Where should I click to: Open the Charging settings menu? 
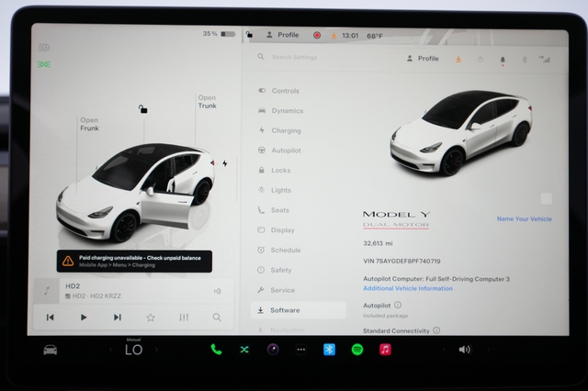click(x=279, y=130)
